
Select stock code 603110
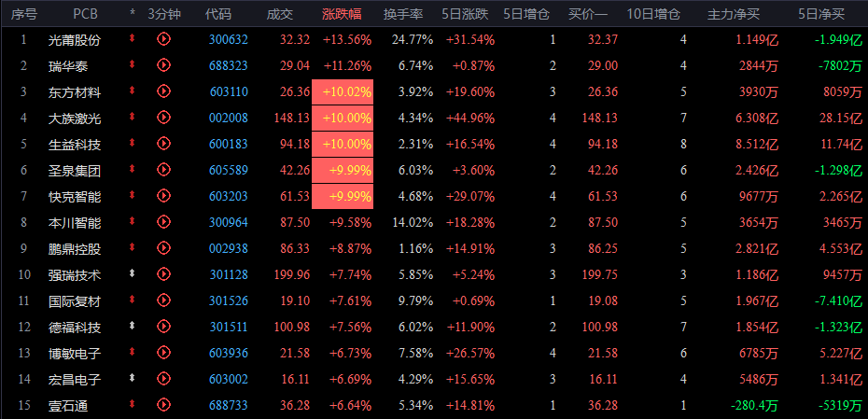click(229, 91)
